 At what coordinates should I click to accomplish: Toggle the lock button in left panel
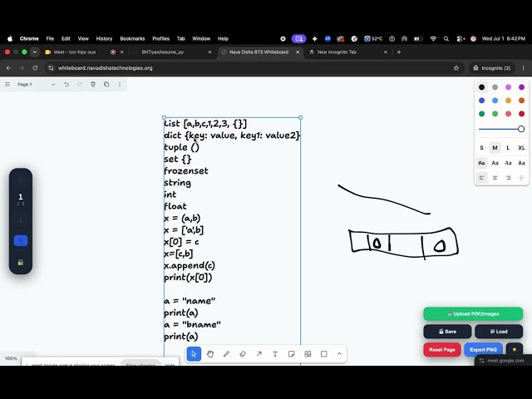[x=21, y=263]
